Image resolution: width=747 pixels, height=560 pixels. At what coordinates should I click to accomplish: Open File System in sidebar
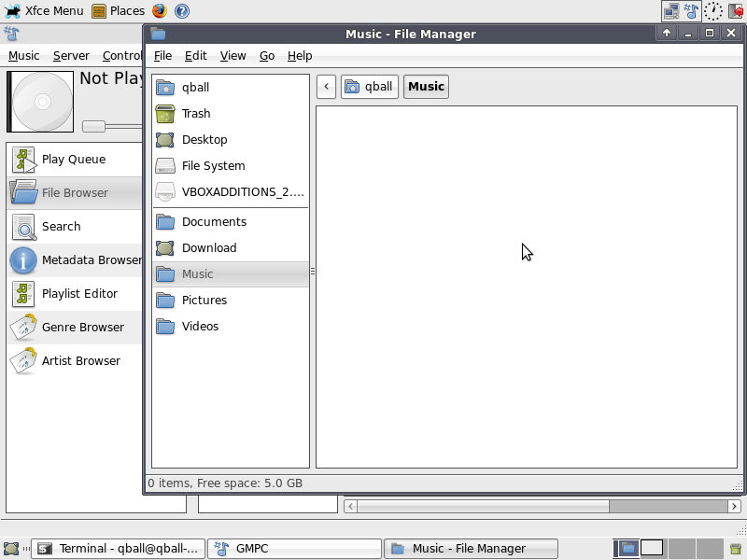coord(231,166)
